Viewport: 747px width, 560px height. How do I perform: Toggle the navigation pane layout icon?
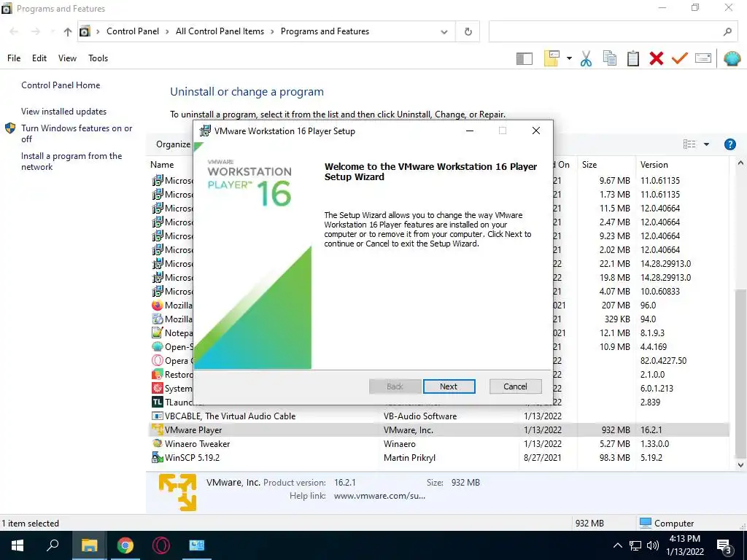click(524, 58)
